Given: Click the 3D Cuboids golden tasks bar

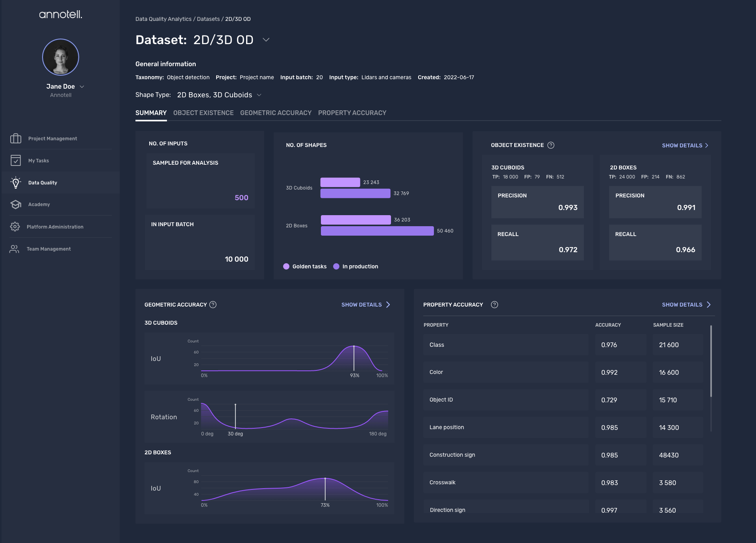Looking at the screenshot, I should coord(340,182).
